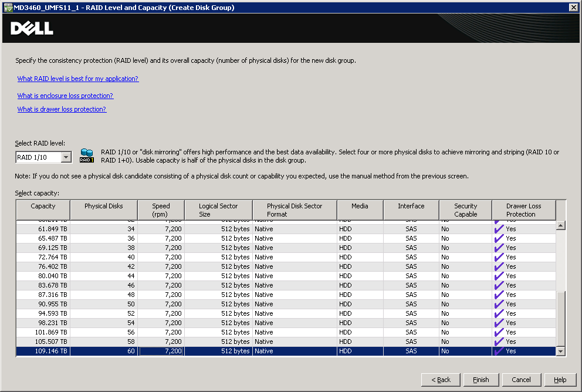582x392 pixels.
Task: Select the 90.955 TB capacity cell
Action: click(x=43, y=304)
